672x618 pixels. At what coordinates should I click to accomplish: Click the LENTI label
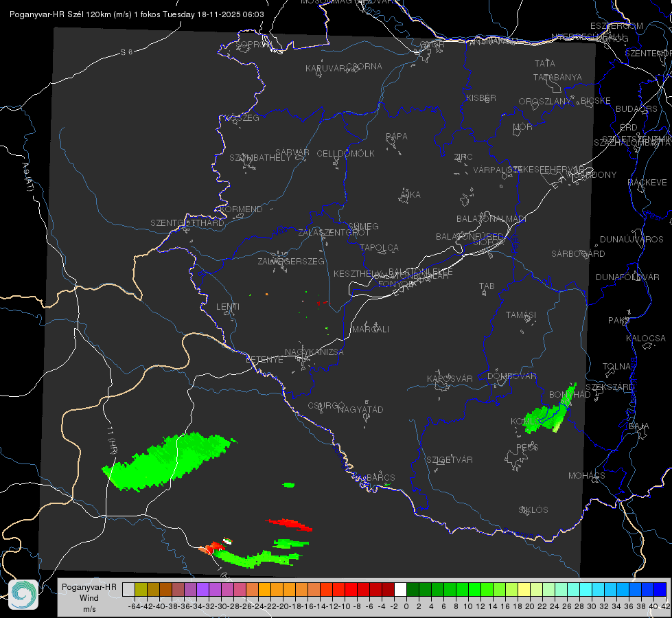click(x=228, y=307)
